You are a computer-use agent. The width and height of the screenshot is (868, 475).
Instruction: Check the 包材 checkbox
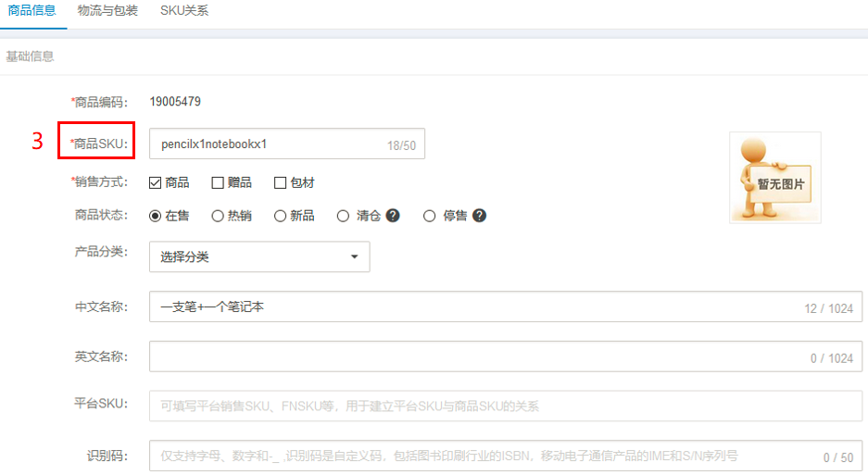(x=281, y=183)
